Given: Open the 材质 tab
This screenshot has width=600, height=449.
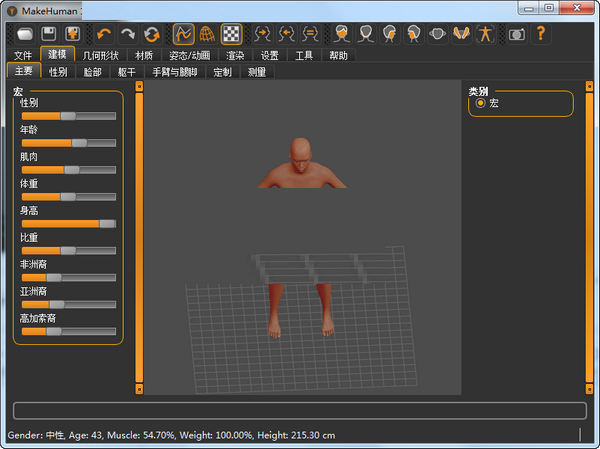Looking at the screenshot, I should pos(145,55).
